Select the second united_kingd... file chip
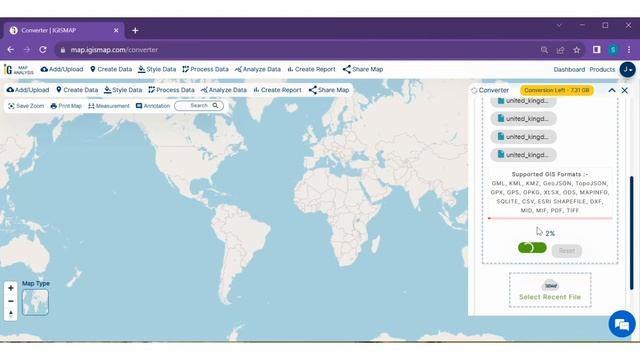The height and width of the screenshot is (360, 640). (523, 119)
